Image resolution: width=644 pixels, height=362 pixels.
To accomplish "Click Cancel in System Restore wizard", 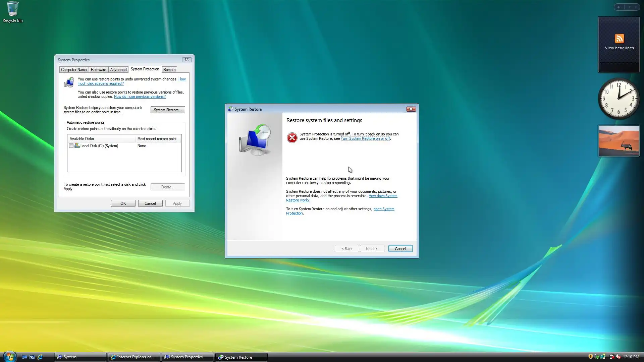I will coord(400,249).
